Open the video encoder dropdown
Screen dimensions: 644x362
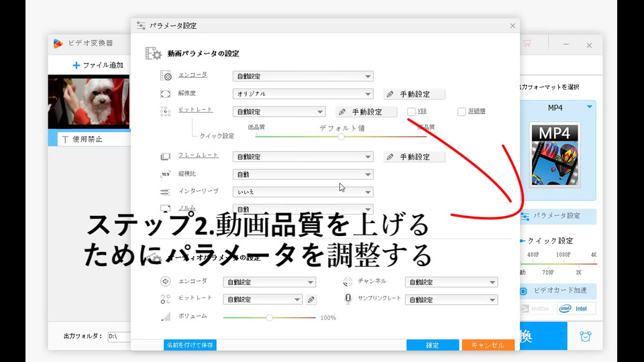[303, 76]
